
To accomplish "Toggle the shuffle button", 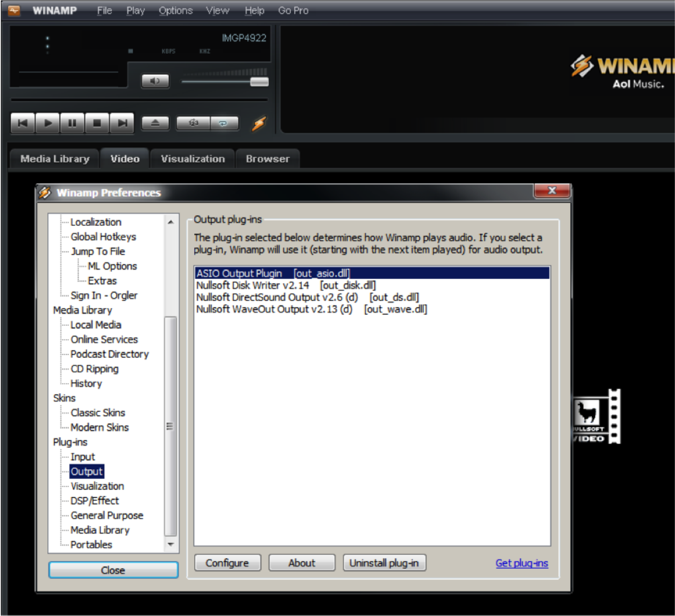I will [194, 123].
